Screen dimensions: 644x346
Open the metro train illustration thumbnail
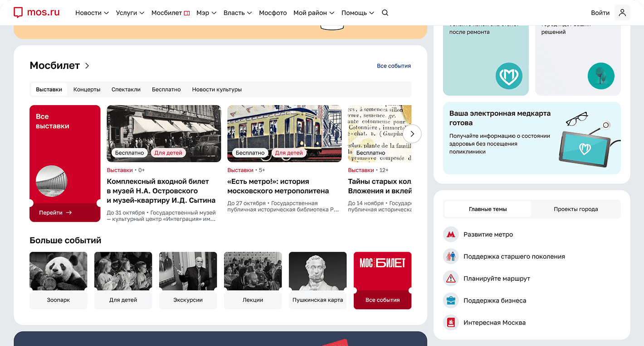pyautogui.click(x=284, y=134)
